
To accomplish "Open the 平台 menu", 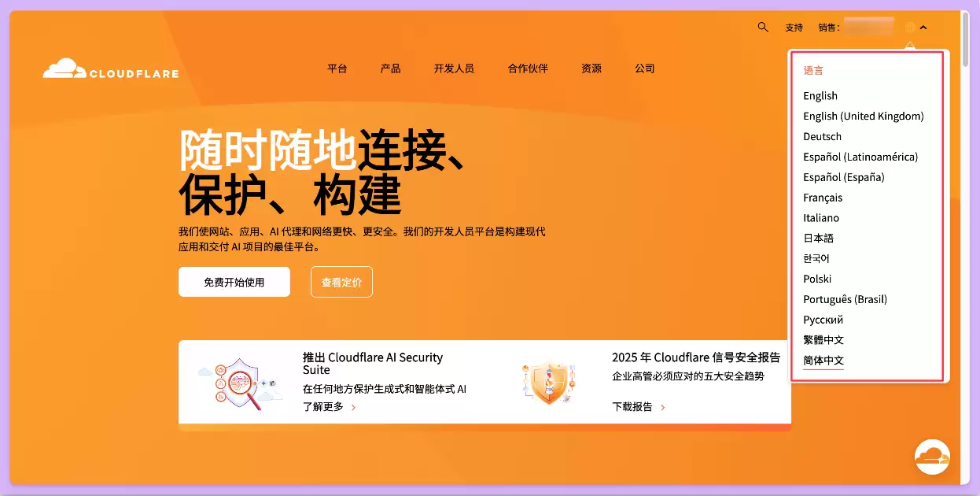I will coord(337,68).
